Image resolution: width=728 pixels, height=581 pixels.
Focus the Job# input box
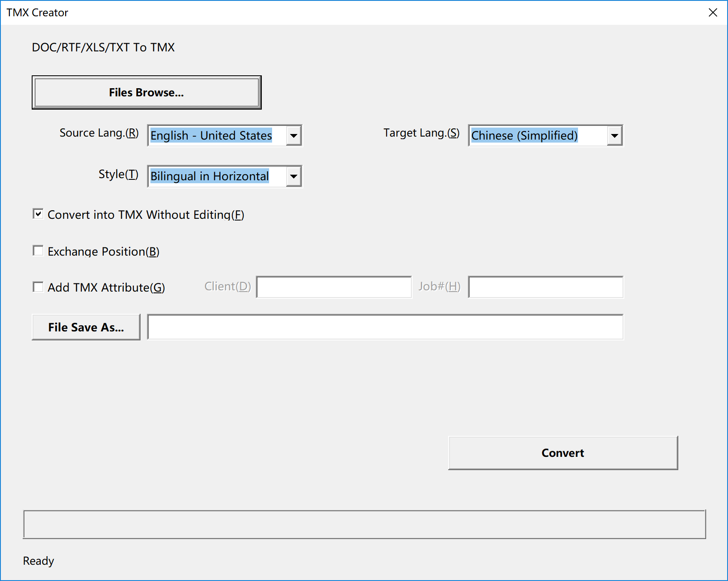(545, 287)
